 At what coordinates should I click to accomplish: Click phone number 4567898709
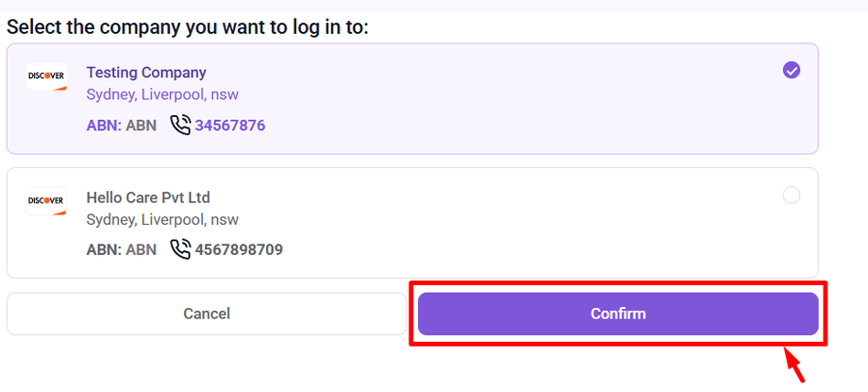[239, 249]
